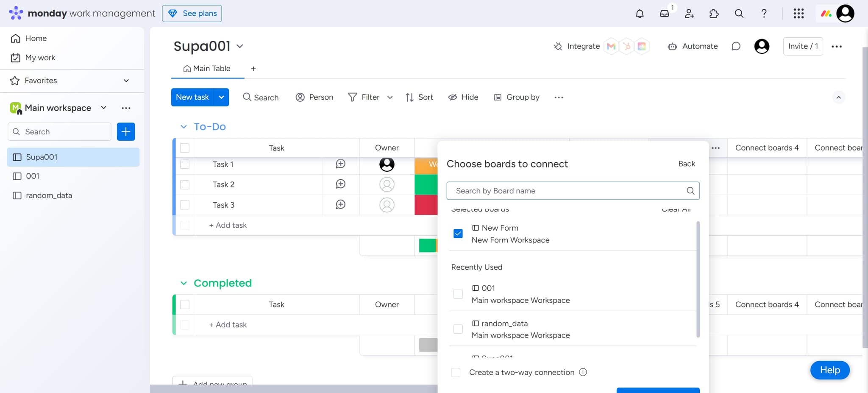This screenshot has width=868, height=393.
Task: Click the See plans button
Action: (x=192, y=14)
